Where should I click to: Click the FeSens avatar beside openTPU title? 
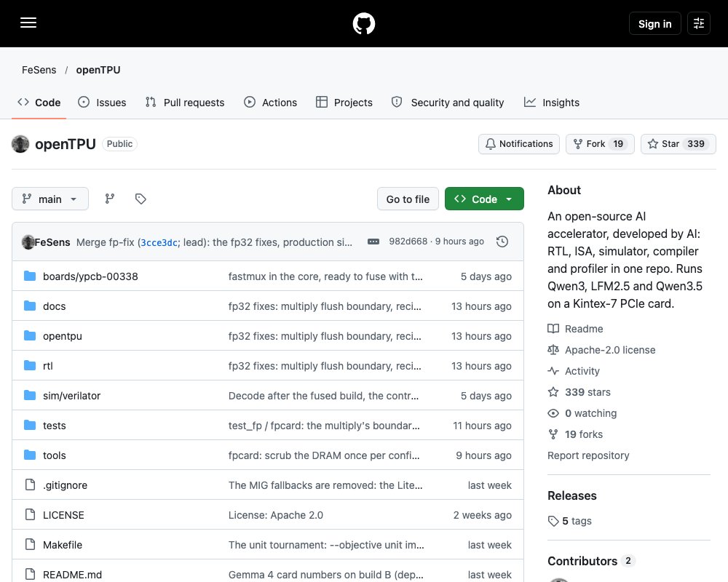point(20,144)
